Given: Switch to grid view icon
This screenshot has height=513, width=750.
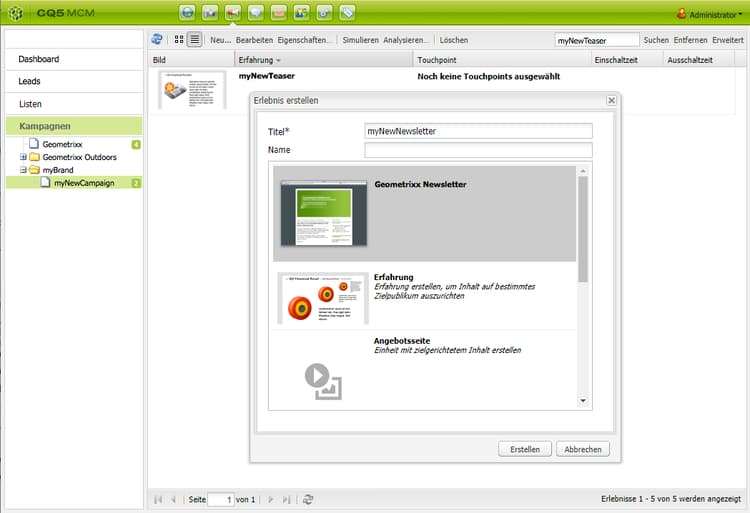Looking at the screenshot, I should tap(179, 40).
